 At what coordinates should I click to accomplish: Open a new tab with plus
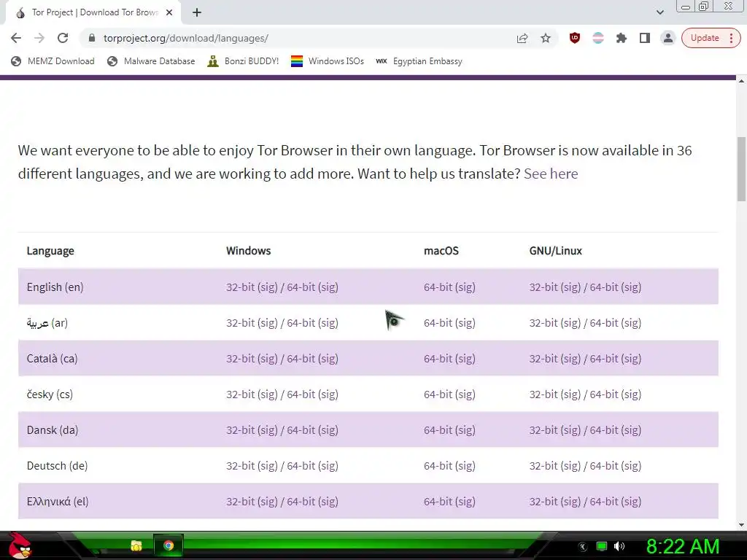[197, 12]
